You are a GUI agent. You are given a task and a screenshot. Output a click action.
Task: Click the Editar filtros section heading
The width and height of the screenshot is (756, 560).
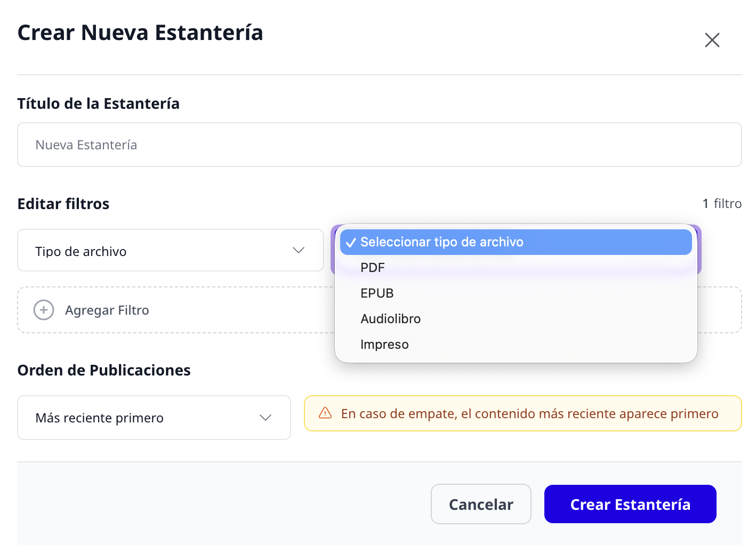pos(63,204)
